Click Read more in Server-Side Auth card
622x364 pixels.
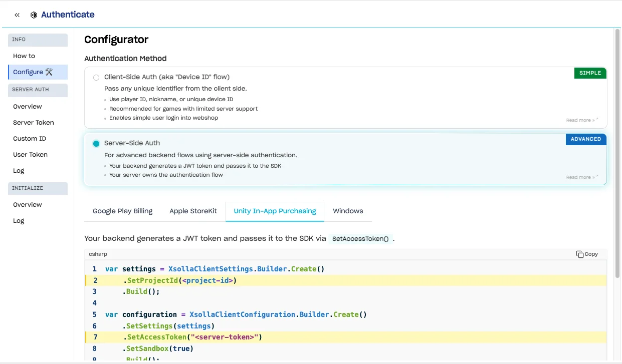coord(582,177)
